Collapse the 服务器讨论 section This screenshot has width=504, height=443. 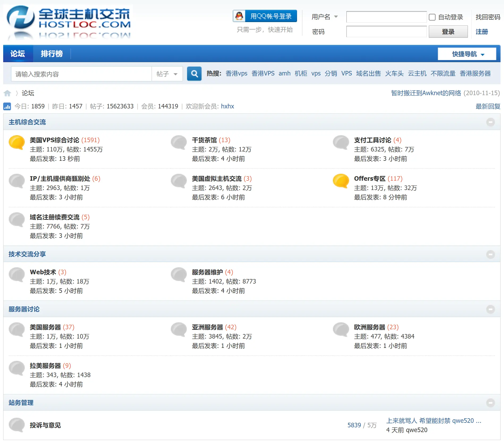[x=490, y=309]
